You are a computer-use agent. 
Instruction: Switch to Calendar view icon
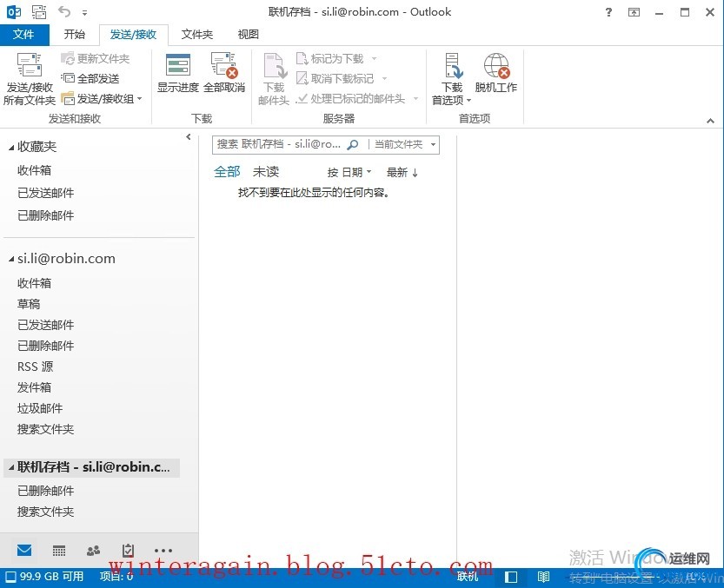pos(59,550)
